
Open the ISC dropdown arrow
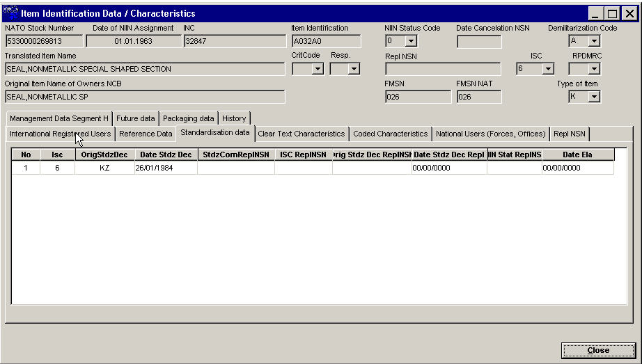pos(548,69)
